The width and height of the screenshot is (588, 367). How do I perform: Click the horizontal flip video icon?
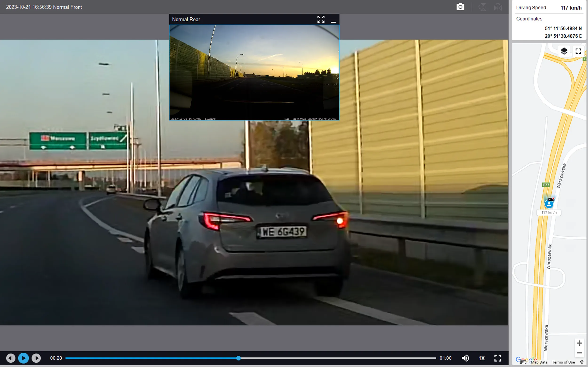(x=498, y=7)
